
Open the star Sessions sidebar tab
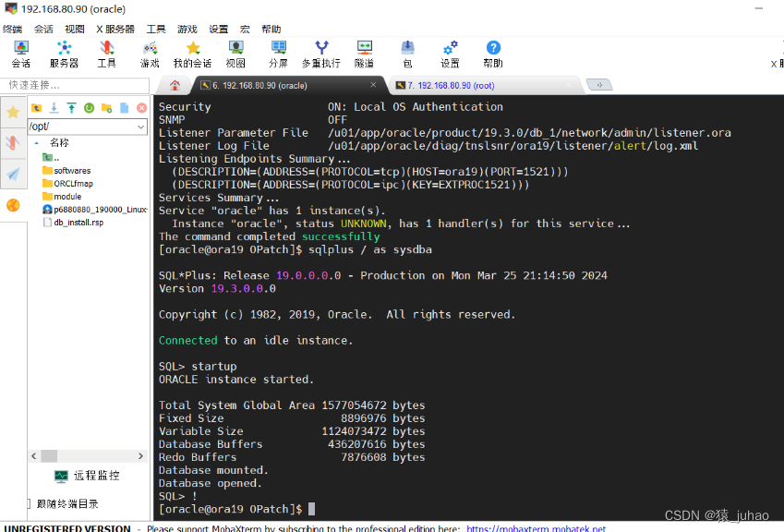13,113
